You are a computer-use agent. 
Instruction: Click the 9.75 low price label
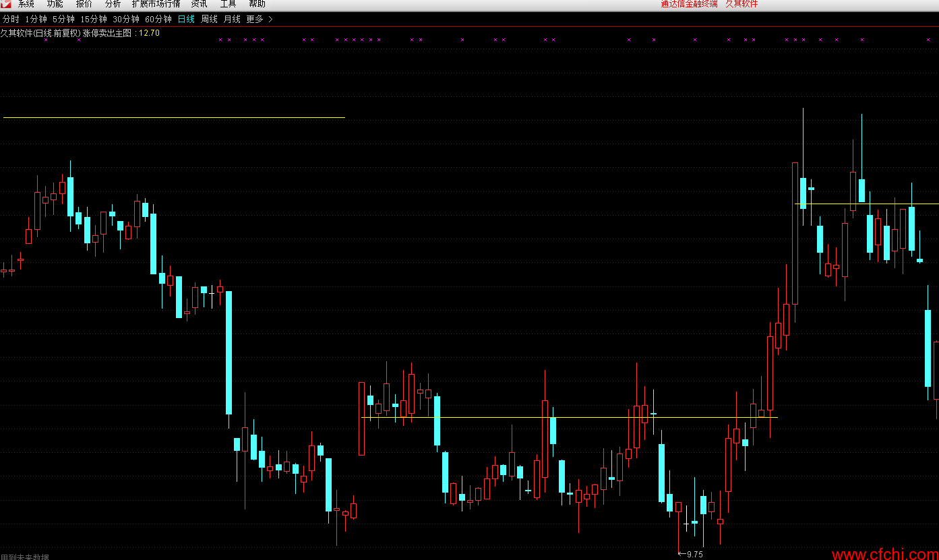[x=694, y=554]
